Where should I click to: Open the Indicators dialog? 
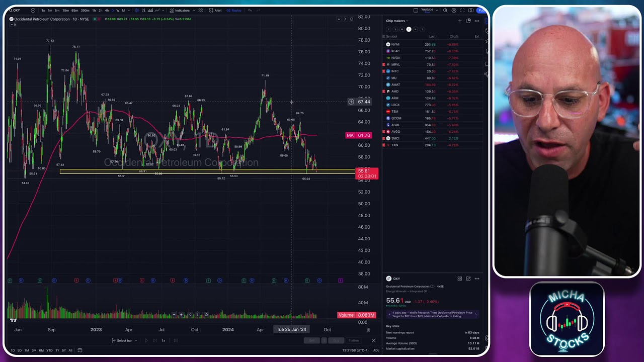[x=180, y=10]
